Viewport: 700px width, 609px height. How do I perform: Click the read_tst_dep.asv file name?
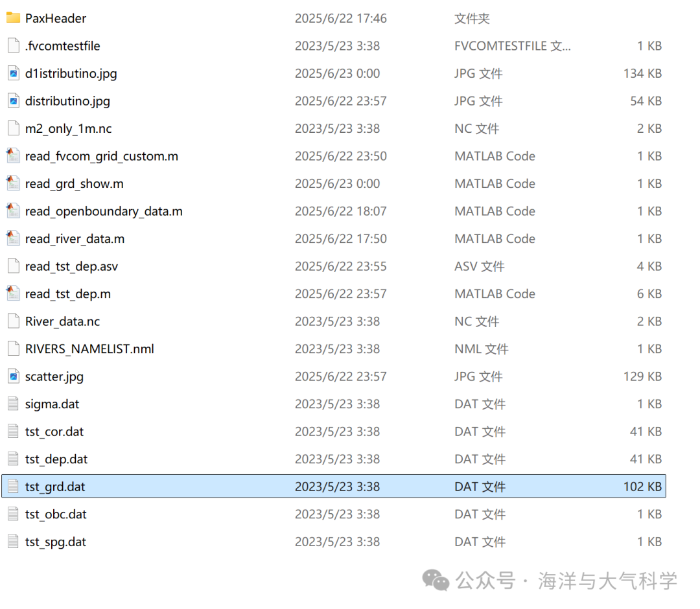tap(71, 266)
